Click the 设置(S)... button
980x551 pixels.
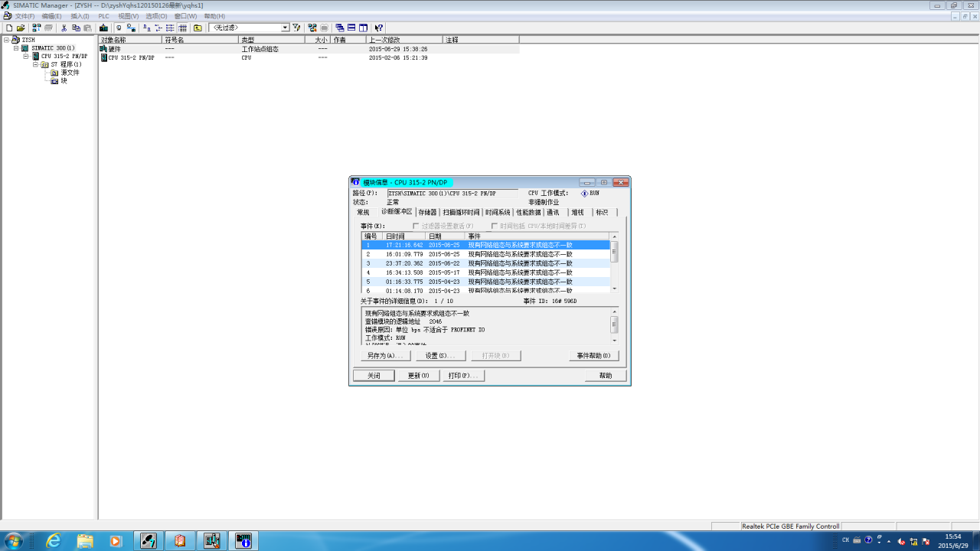[x=441, y=356]
